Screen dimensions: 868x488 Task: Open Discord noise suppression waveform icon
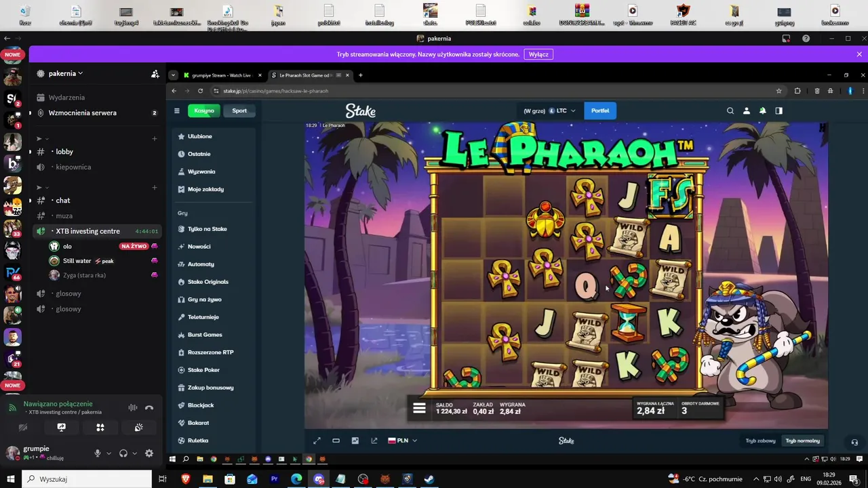[133, 407]
